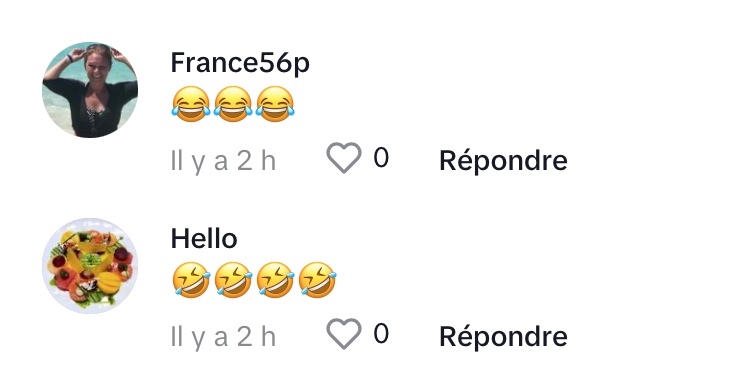Click the Hello username
This screenshot has height=370, width=752.
click(x=204, y=239)
